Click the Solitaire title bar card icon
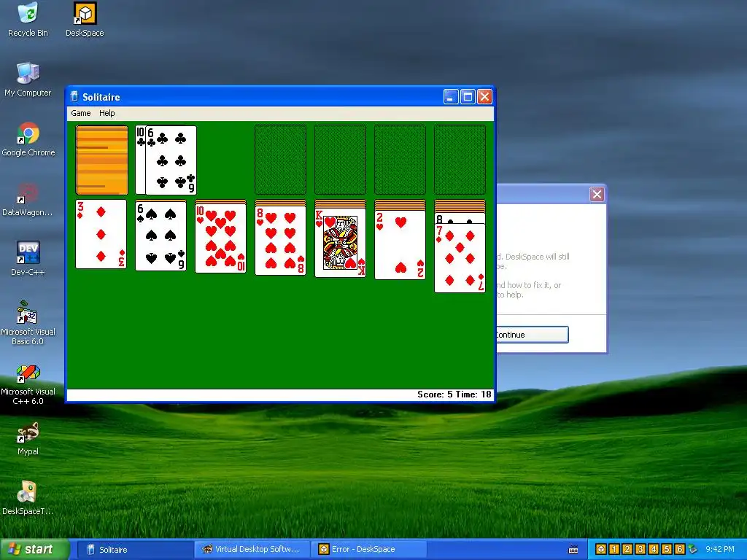Viewport: 747px width, 560px height. tap(74, 97)
